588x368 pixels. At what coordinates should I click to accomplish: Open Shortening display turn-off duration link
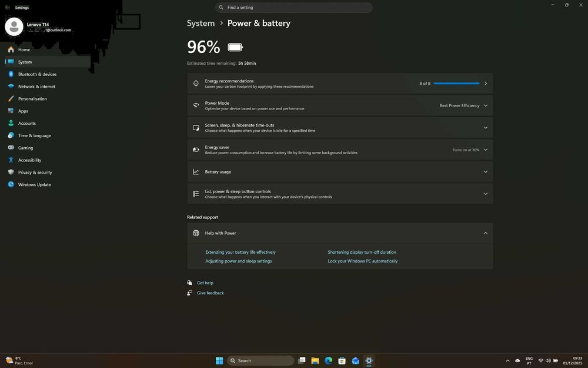362,253
